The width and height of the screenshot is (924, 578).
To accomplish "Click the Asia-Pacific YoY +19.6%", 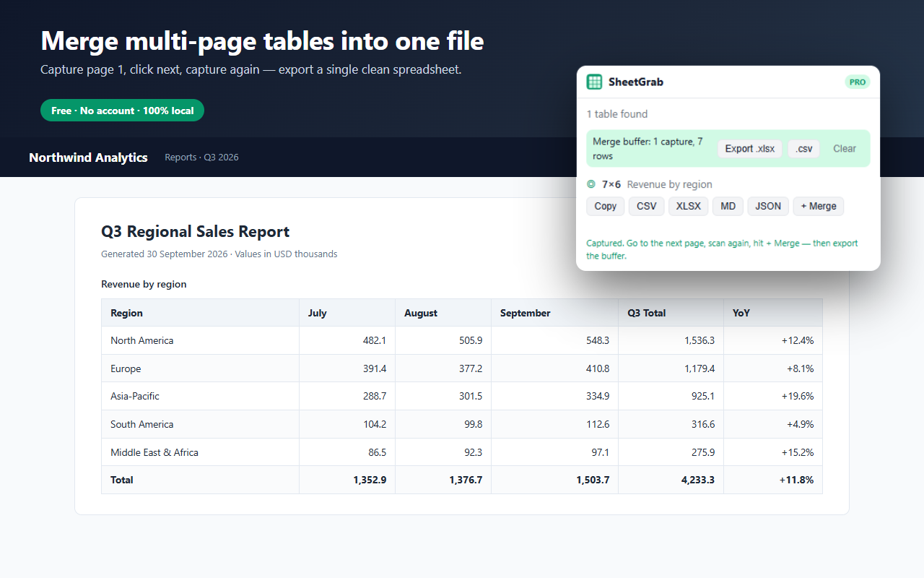I will (x=798, y=396).
